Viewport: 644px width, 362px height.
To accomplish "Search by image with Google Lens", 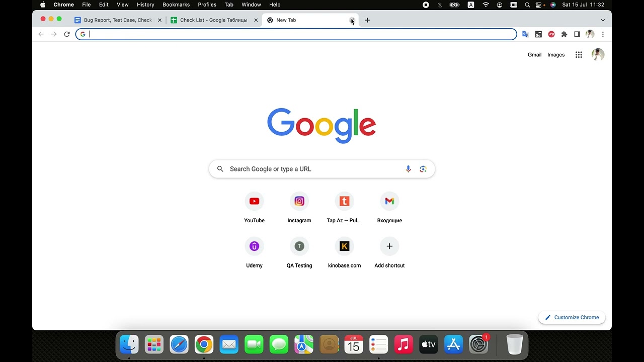I will coord(423,169).
